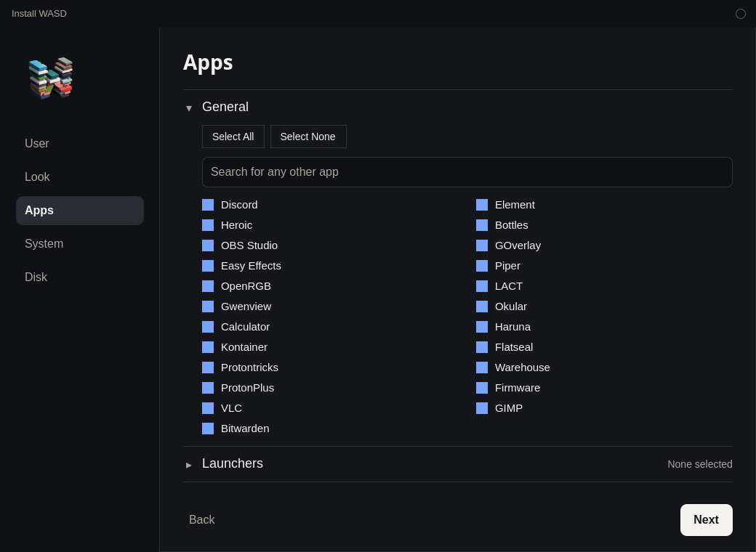Select the Flatseal checkbox
The height and width of the screenshot is (552, 756).
[x=482, y=346]
